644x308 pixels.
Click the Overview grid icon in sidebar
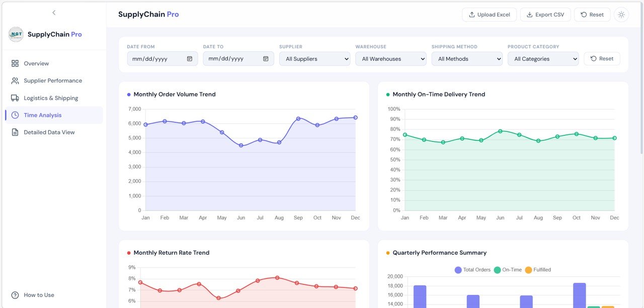15,63
